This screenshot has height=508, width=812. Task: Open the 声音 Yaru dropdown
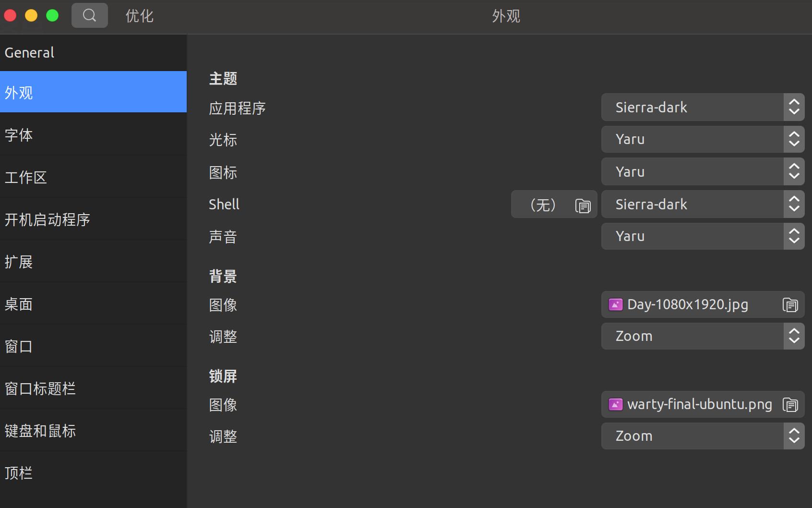(703, 236)
